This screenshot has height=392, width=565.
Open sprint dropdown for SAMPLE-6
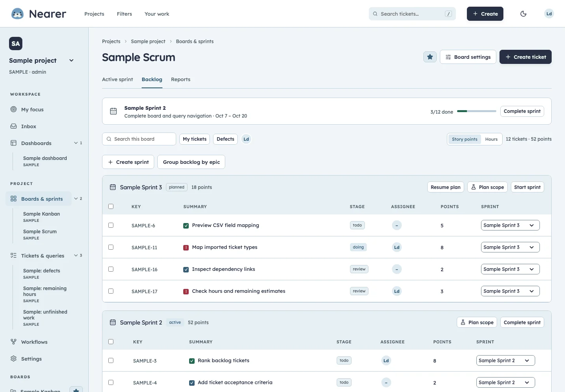pos(510,225)
